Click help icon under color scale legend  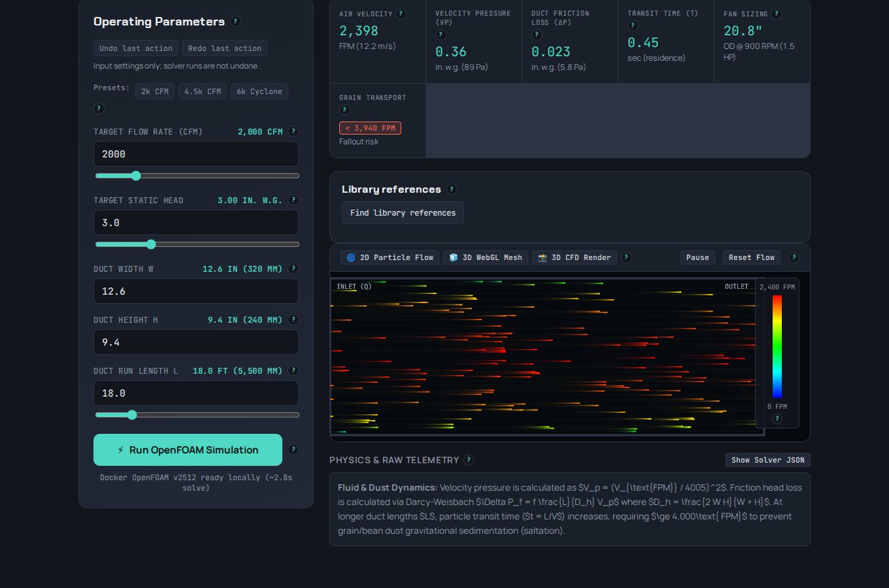777,419
